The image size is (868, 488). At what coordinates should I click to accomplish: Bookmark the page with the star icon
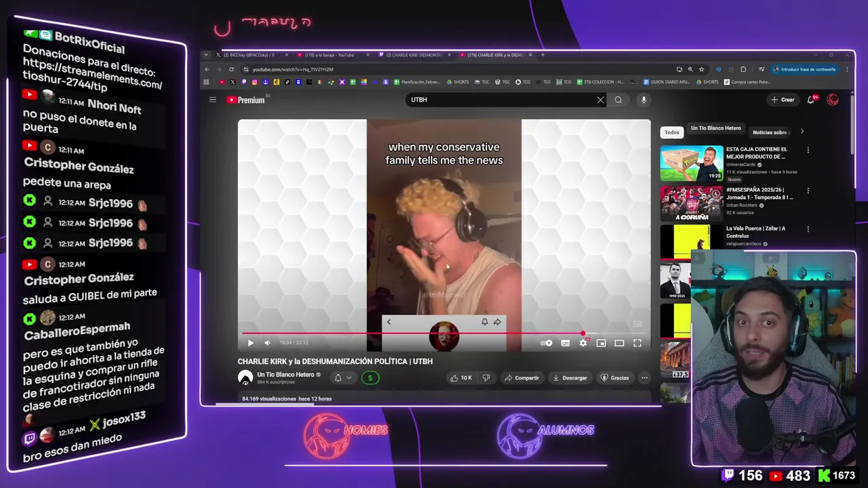coord(701,69)
